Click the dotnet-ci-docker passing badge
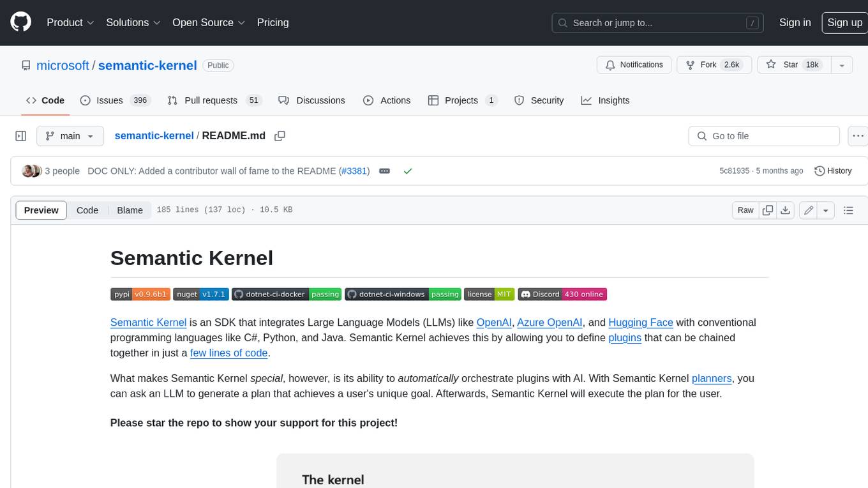Image resolution: width=868 pixels, height=488 pixels. tap(287, 294)
